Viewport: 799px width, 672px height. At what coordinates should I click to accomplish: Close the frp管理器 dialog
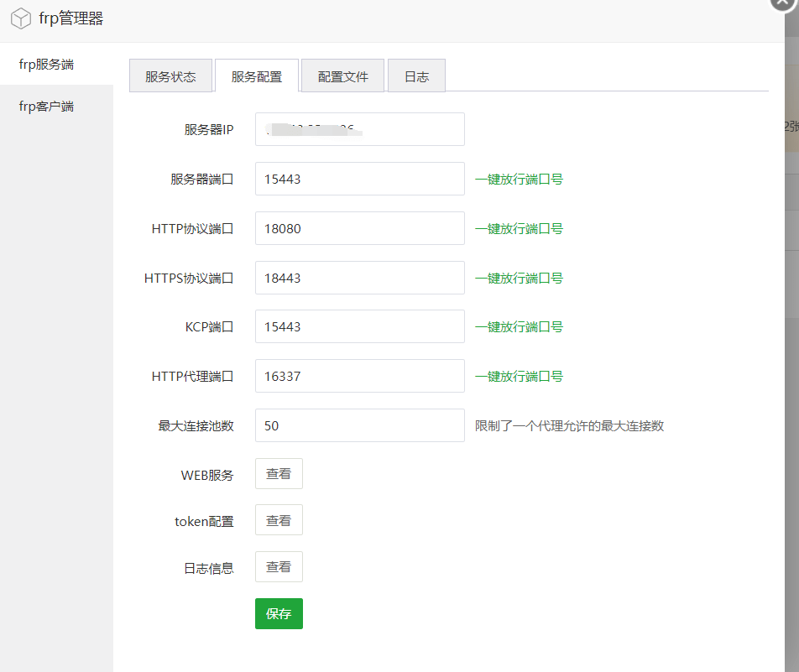coord(786,4)
